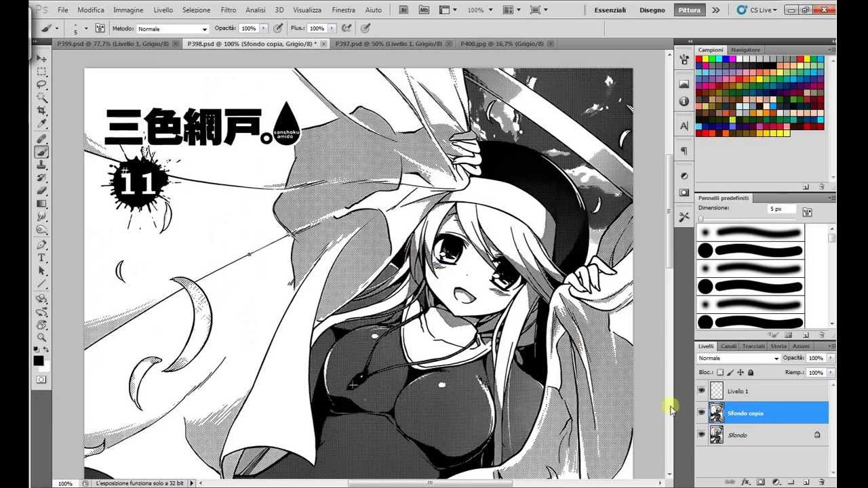This screenshot has height=488, width=868.
Task: Create a new layer group
Action: click(x=791, y=481)
